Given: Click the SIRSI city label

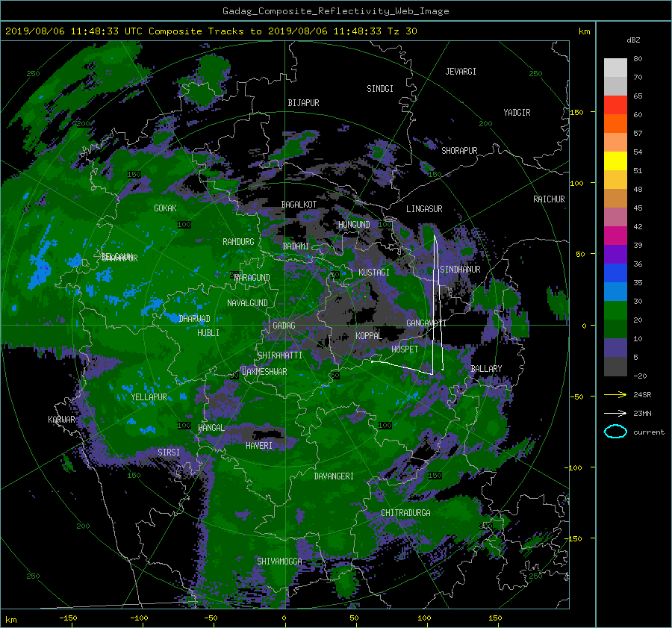Looking at the screenshot, I should coord(169,453).
